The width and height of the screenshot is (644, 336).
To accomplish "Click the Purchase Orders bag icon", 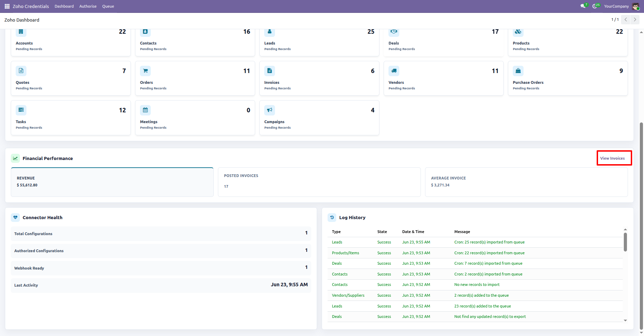I will click(518, 71).
